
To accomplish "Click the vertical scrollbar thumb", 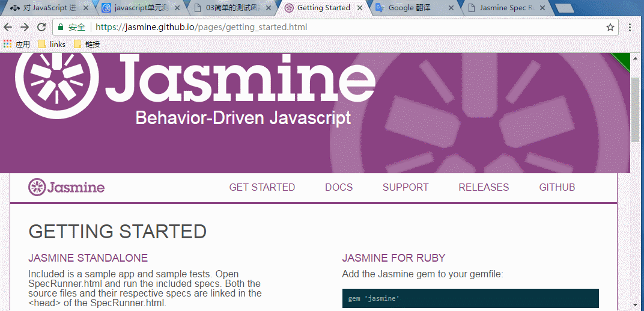I will coord(635,109).
